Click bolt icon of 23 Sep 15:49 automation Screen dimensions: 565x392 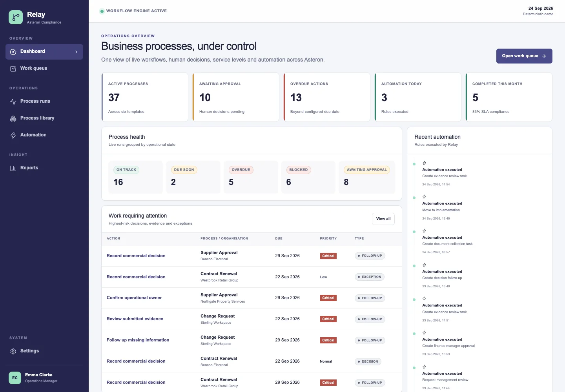pos(424,265)
